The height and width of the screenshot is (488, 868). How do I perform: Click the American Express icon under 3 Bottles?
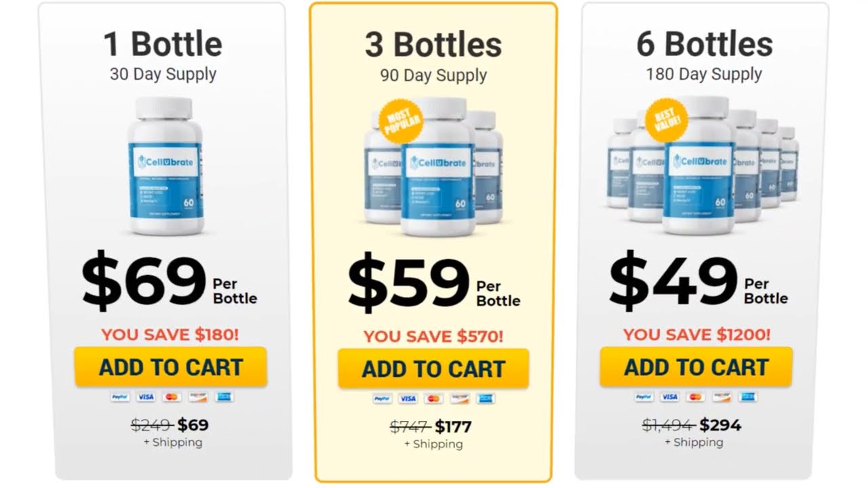tap(485, 399)
